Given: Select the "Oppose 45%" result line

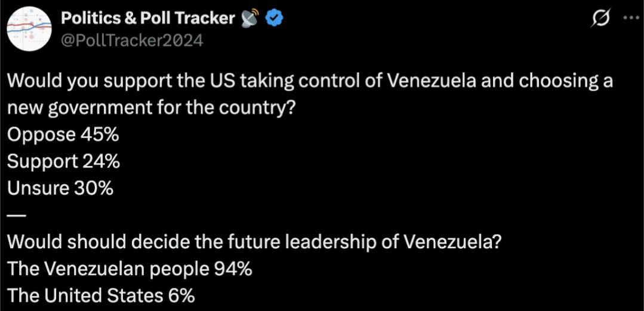Looking at the screenshot, I should click(x=63, y=135).
